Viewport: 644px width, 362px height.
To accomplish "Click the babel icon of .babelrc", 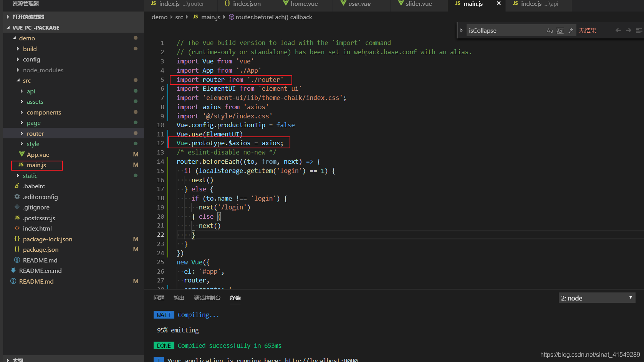I will (x=17, y=186).
